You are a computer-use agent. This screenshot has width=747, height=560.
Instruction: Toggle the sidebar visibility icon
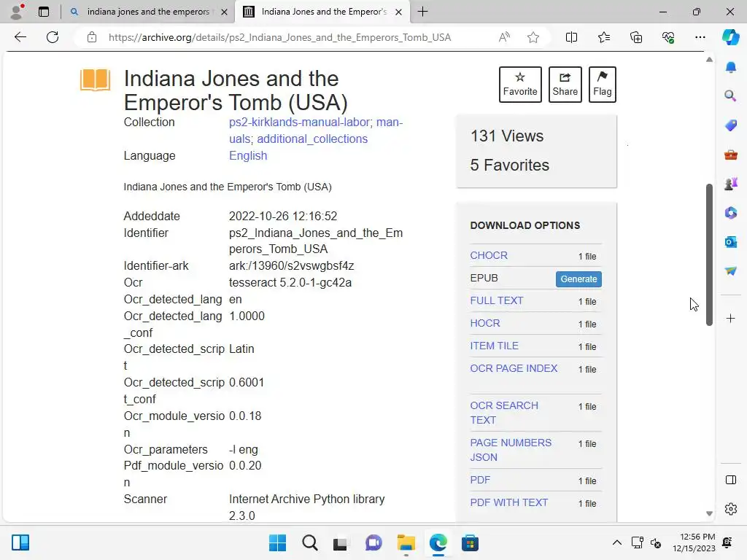coord(730,480)
